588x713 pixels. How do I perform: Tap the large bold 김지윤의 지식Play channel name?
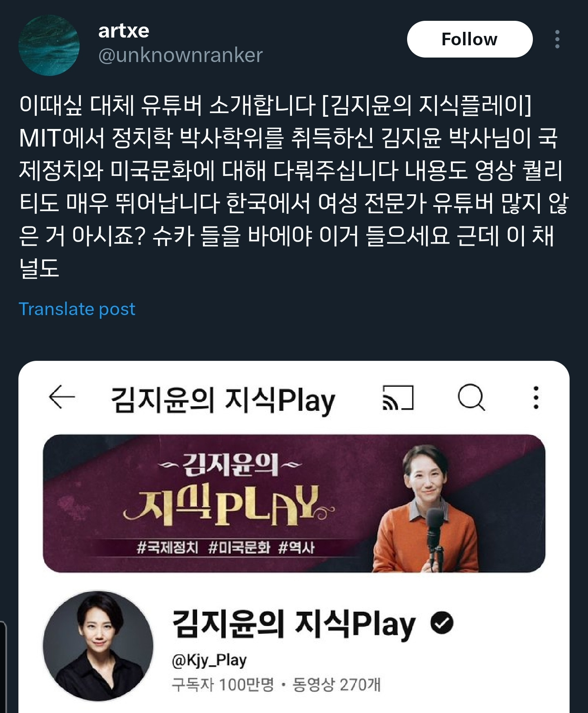click(x=294, y=624)
